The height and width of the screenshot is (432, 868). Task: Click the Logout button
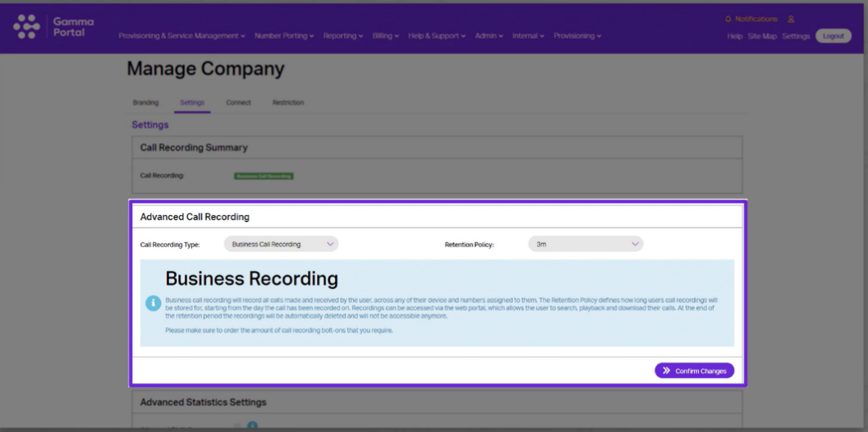(x=834, y=36)
